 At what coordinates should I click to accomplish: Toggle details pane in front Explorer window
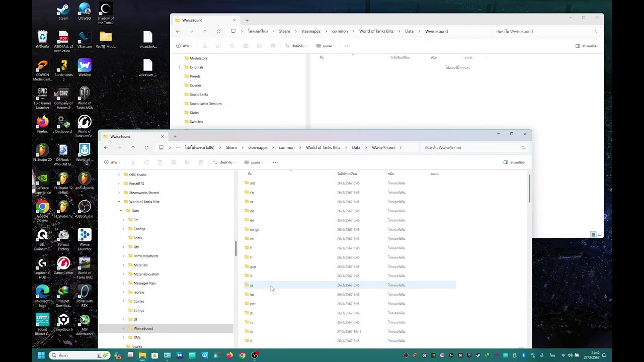pos(514,162)
